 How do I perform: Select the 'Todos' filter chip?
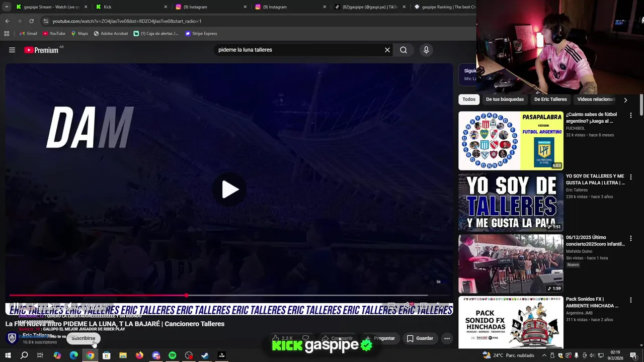point(469,99)
